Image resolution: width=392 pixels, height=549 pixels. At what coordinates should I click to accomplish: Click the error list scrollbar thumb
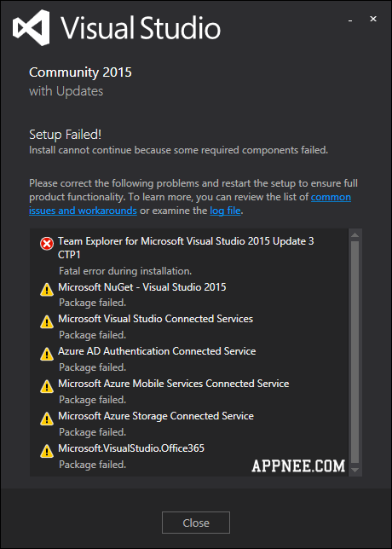(x=355, y=352)
